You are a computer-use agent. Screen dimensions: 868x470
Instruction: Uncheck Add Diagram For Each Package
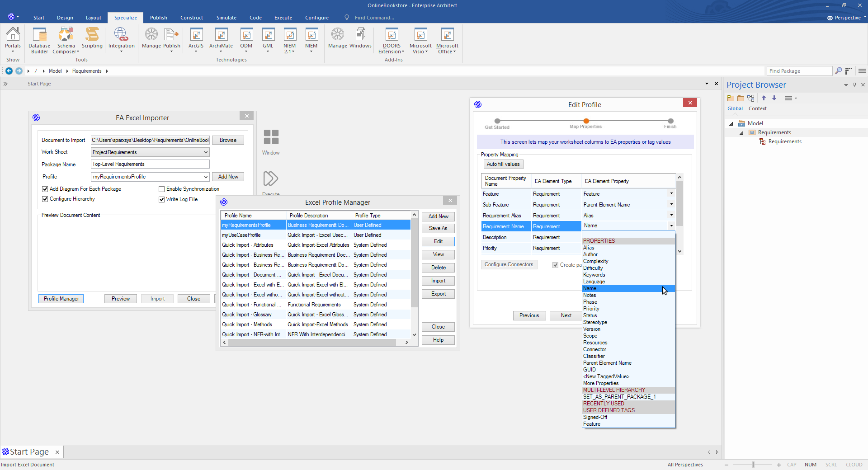(45, 189)
